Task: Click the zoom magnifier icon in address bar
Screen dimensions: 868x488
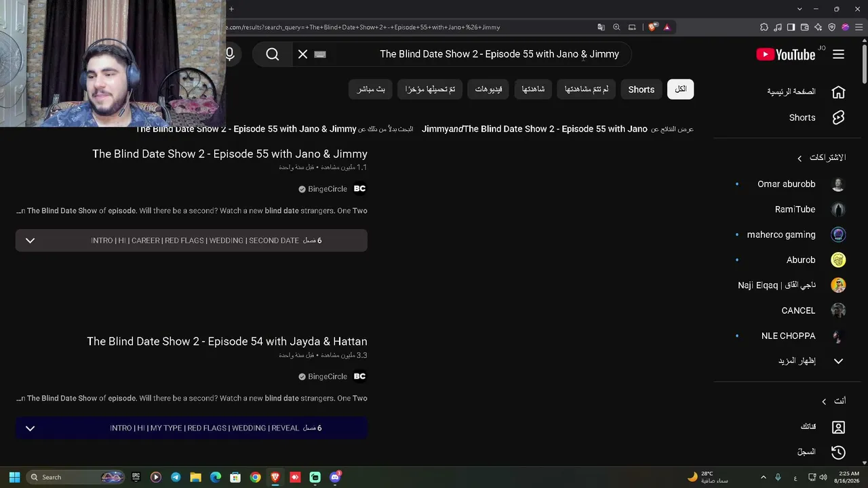Action: pos(616,27)
